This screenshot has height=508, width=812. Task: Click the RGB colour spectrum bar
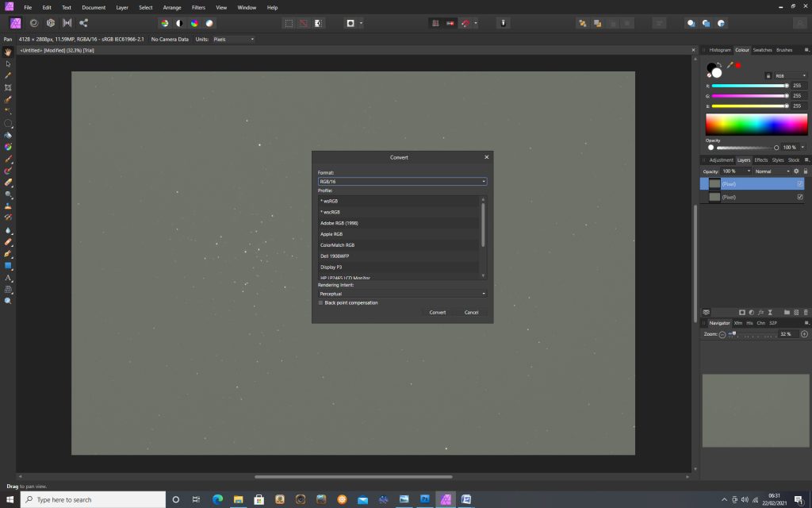point(756,125)
